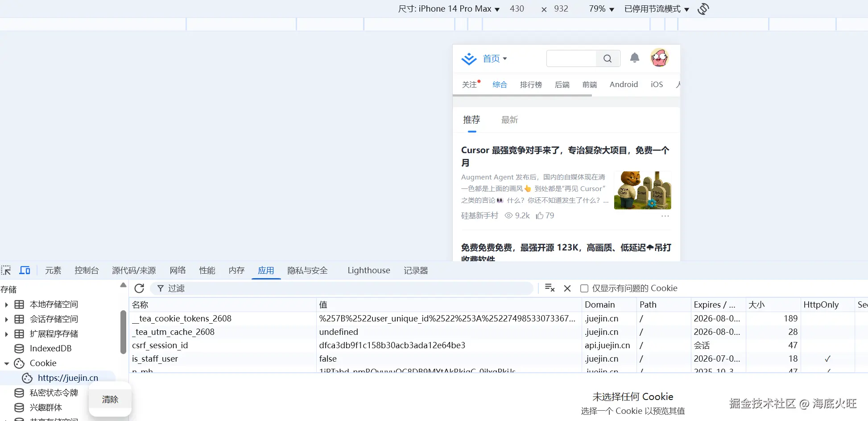868x421 pixels.
Task: Click the 本地存储空间 table icon
Action: pos(19,304)
